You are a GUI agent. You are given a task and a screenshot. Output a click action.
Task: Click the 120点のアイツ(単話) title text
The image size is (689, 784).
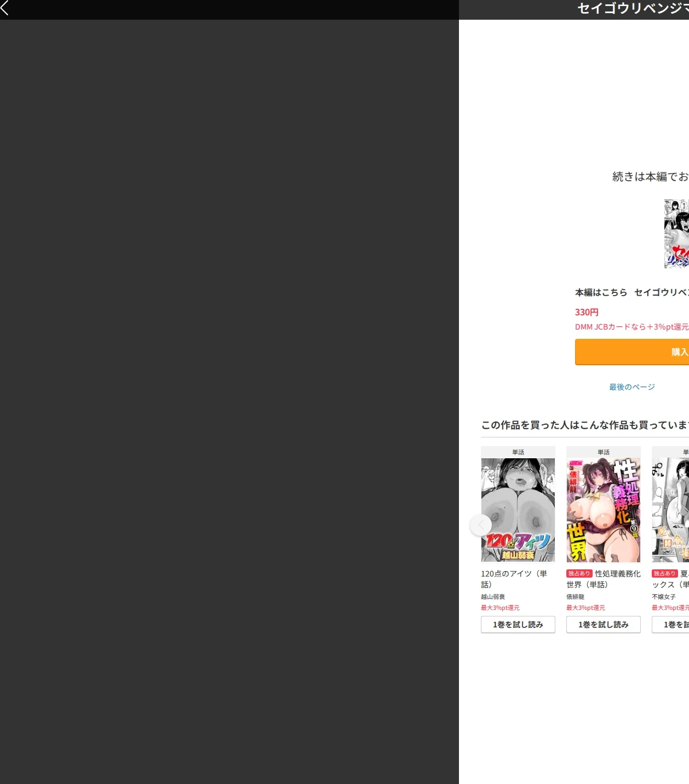pos(514,579)
